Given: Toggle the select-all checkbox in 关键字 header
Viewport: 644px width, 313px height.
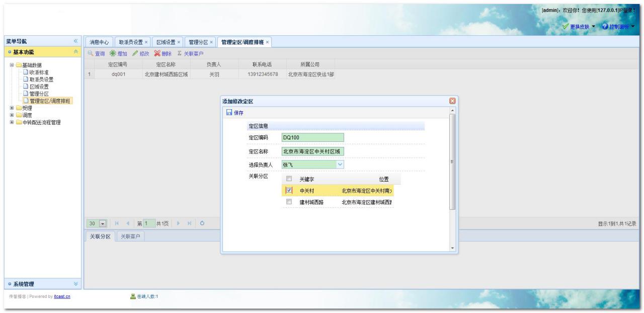Looking at the screenshot, I should click(x=289, y=179).
